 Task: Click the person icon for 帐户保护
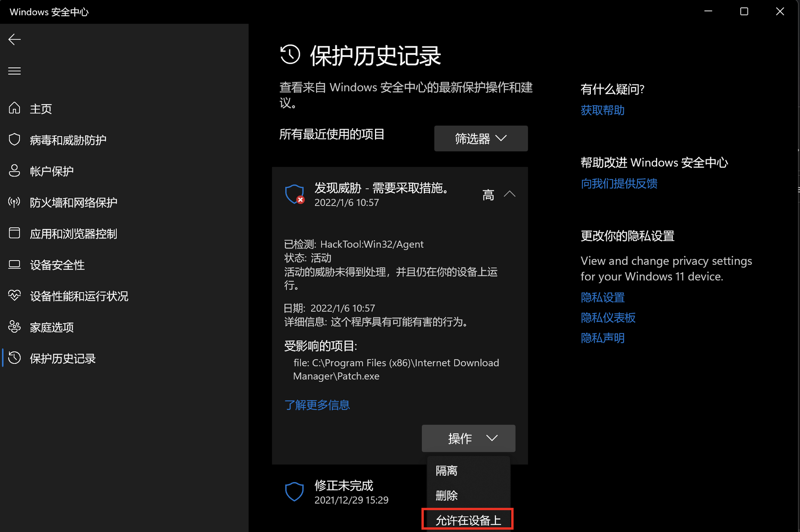pos(15,171)
